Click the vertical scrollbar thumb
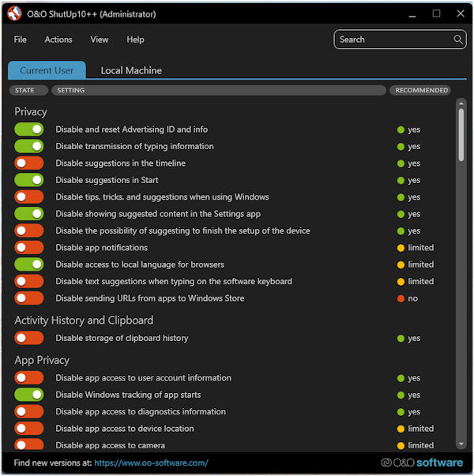 coord(461,135)
